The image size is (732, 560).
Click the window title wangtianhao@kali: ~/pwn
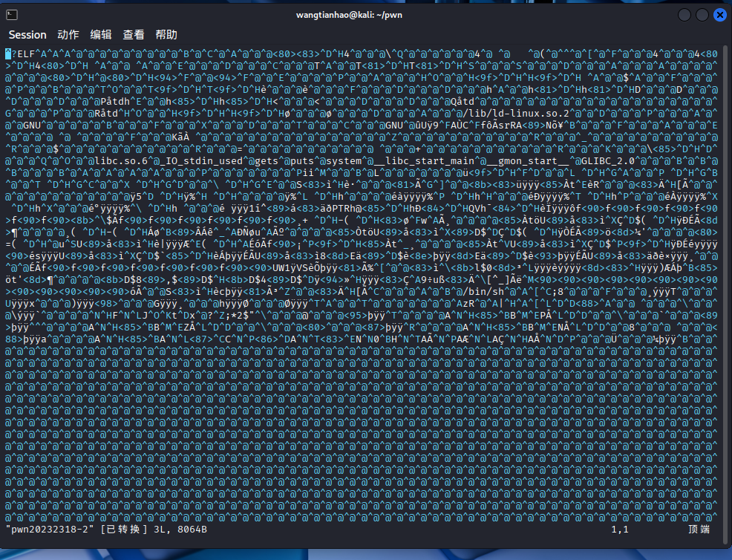349,15
